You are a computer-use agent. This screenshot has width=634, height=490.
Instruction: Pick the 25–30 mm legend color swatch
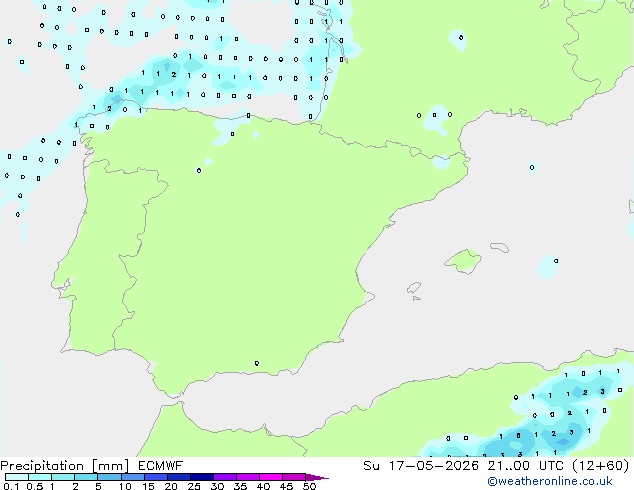(x=201, y=477)
